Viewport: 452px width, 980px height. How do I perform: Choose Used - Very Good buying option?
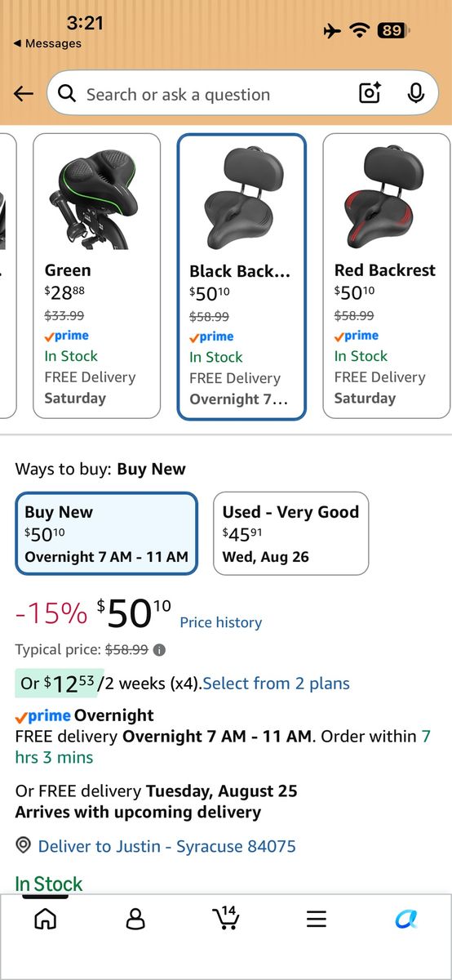tap(291, 533)
